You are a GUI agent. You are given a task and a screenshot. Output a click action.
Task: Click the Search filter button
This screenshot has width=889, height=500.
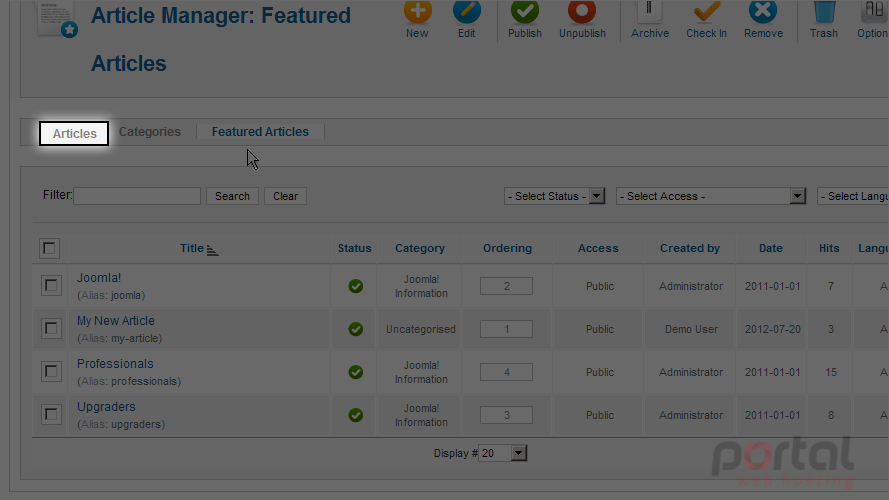pyautogui.click(x=232, y=196)
